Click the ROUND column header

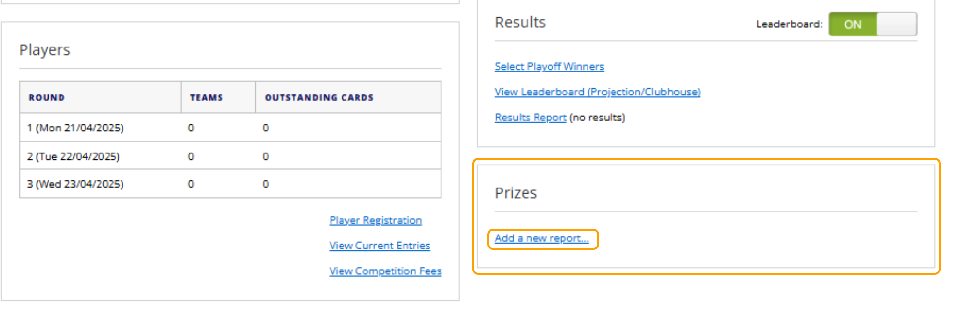tap(47, 98)
